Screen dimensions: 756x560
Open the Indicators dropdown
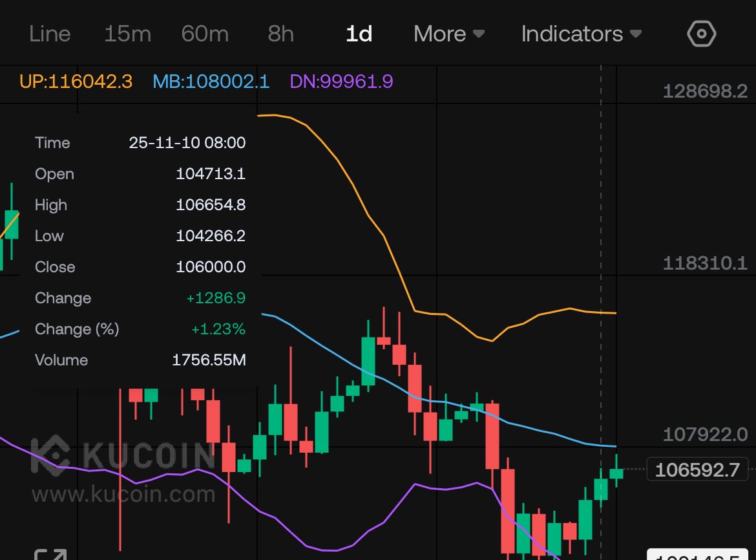coord(582,34)
